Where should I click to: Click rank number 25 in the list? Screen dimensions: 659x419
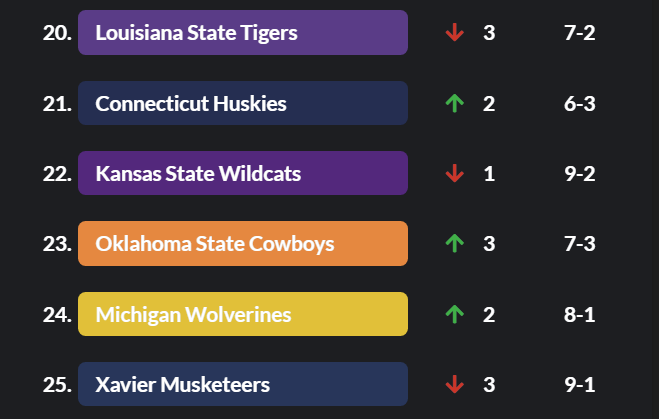pyautogui.click(x=57, y=385)
